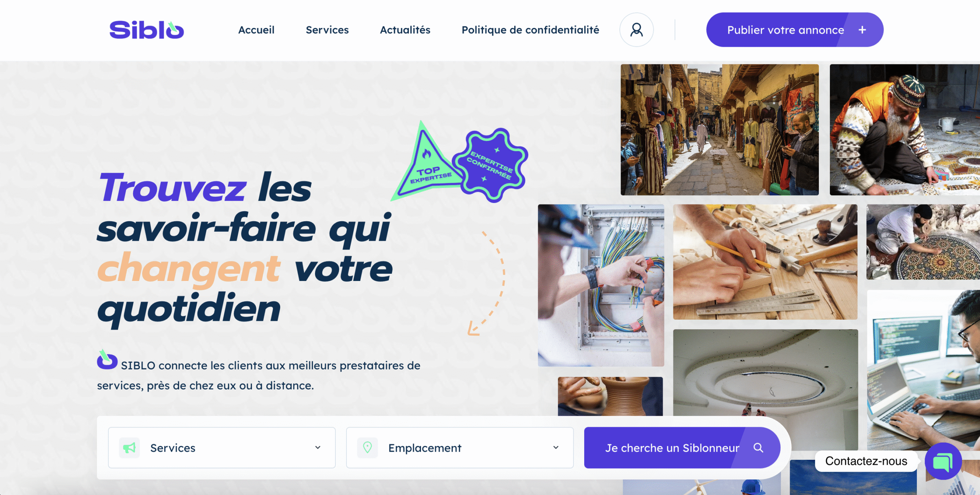The width and height of the screenshot is (980, 495).
Task: Open the Services navigation link
Action: tap(327, 30)
